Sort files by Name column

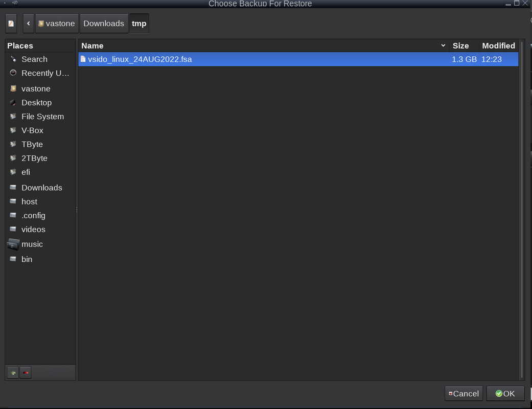[x=264, y=46]
